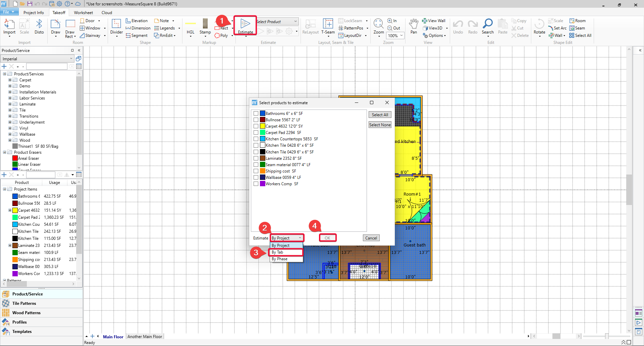Expand the Carpet product folder
Screen dimensions: 644x346
[10, 80]
